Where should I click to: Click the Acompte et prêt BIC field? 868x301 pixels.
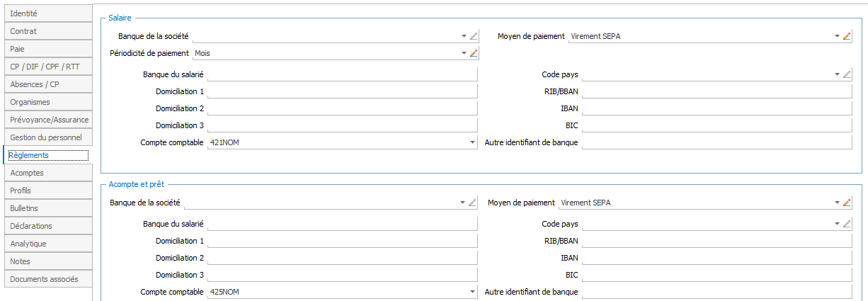tap(716, 275)
